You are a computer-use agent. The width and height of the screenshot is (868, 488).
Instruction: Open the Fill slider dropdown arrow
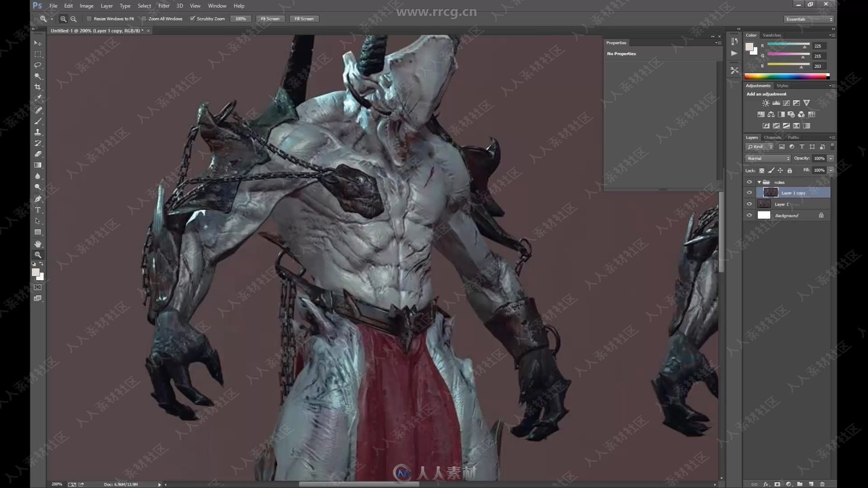tap(830, 170)
